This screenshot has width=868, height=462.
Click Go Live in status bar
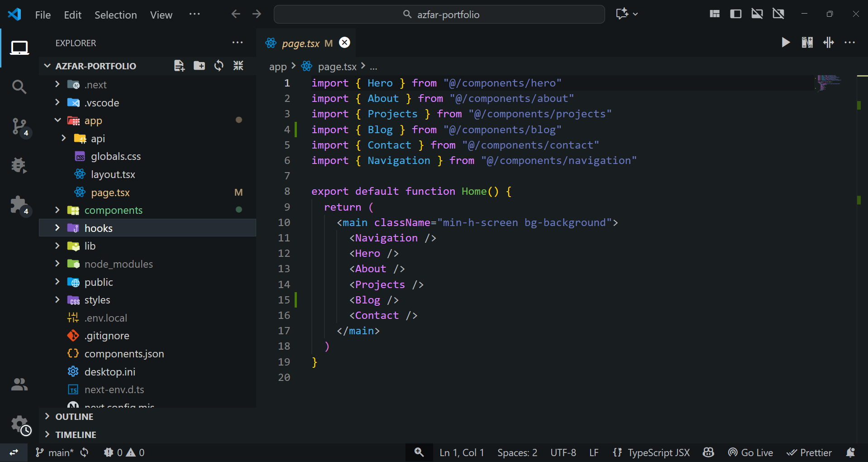click(750, 452)
